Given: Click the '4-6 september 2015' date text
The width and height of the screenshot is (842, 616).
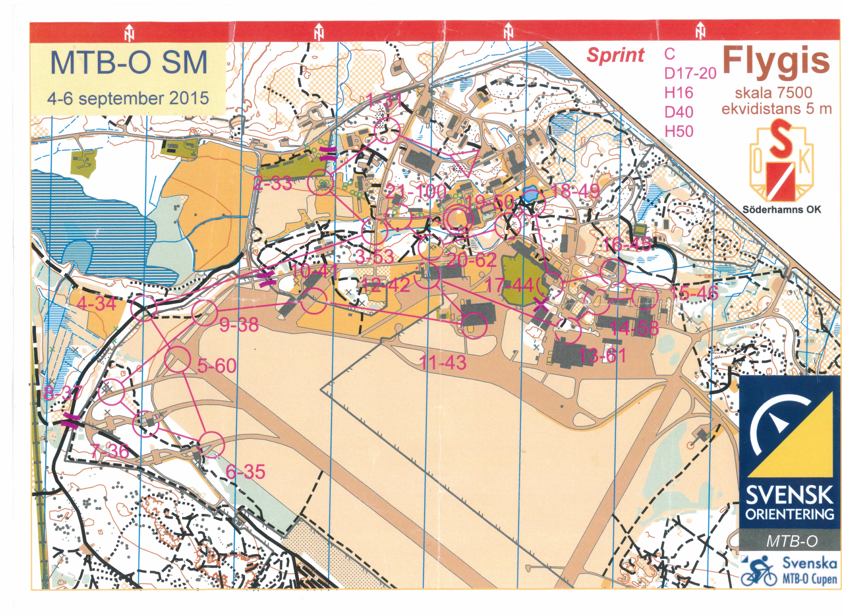Looking at the screenshot, I should [x=128, y=99].
